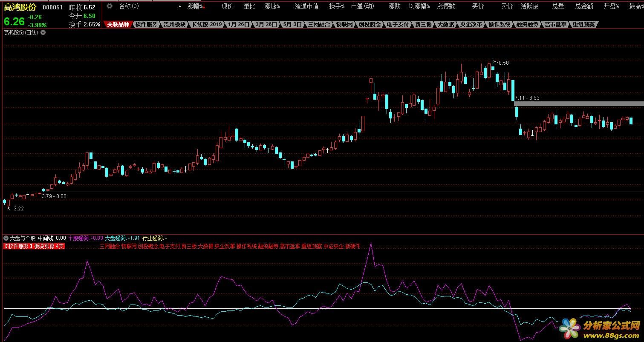Click the 大盘强弱: -1.91 indicator value
This screenshot has height=342, width=644.
[123, 238]
